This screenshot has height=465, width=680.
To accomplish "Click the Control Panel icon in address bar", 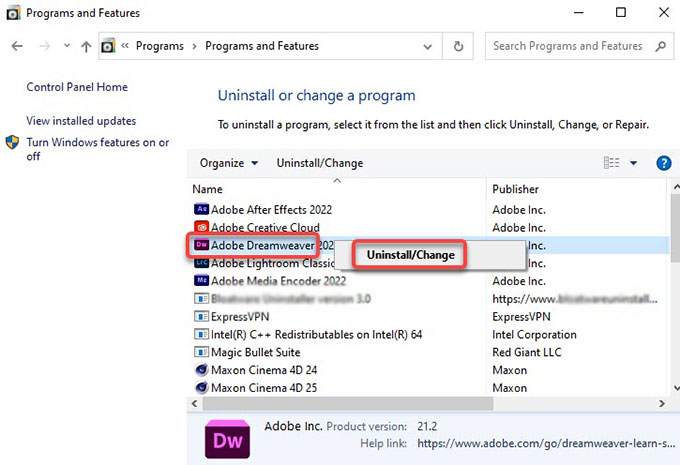I will point(108,46).
